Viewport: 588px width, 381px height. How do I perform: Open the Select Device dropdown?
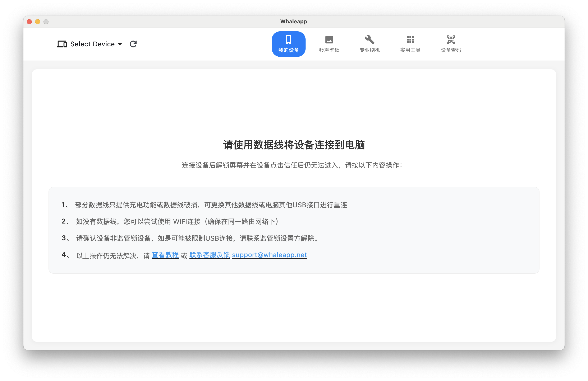92,44
